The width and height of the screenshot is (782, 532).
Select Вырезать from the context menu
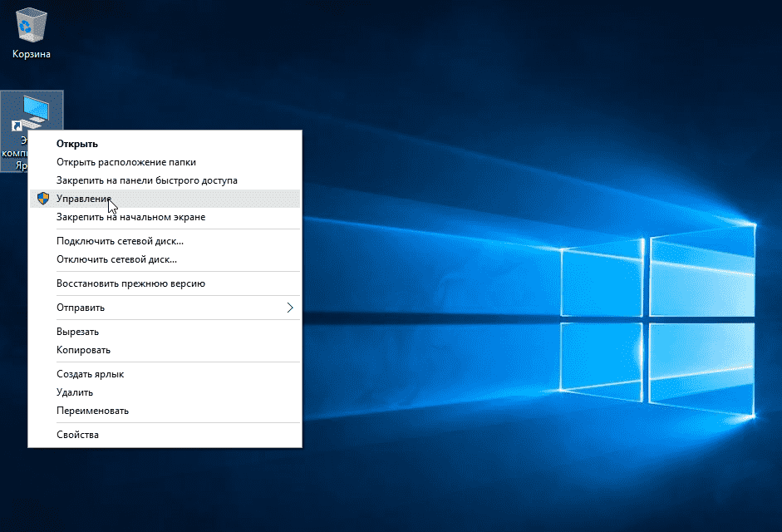pos(77,332)
